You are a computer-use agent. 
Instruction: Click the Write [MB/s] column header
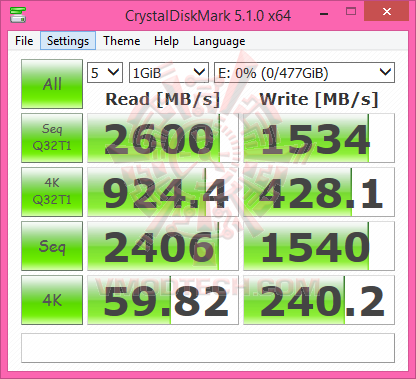[x=319, y=99]
